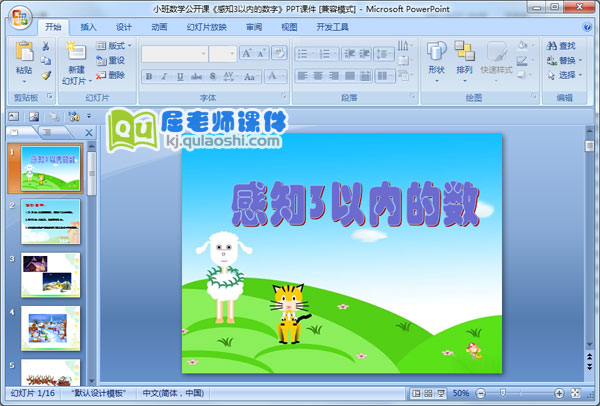Decrease the list indent level

[x=349, y=54]
